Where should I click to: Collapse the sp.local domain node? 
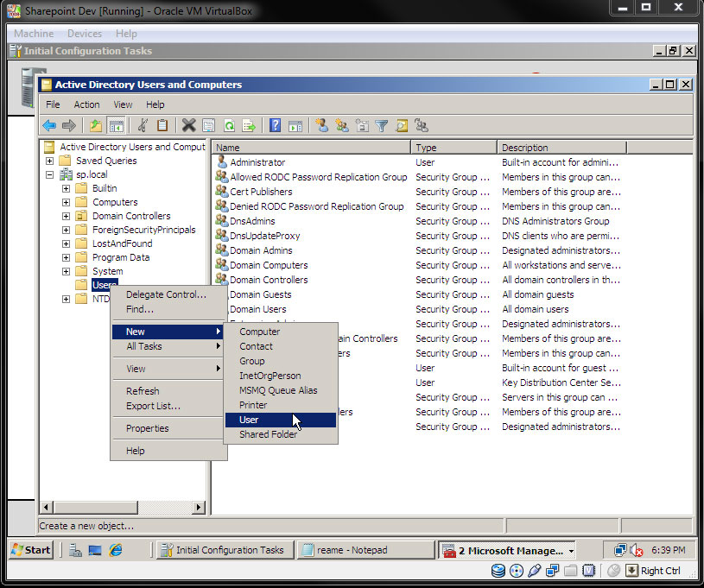50,174
